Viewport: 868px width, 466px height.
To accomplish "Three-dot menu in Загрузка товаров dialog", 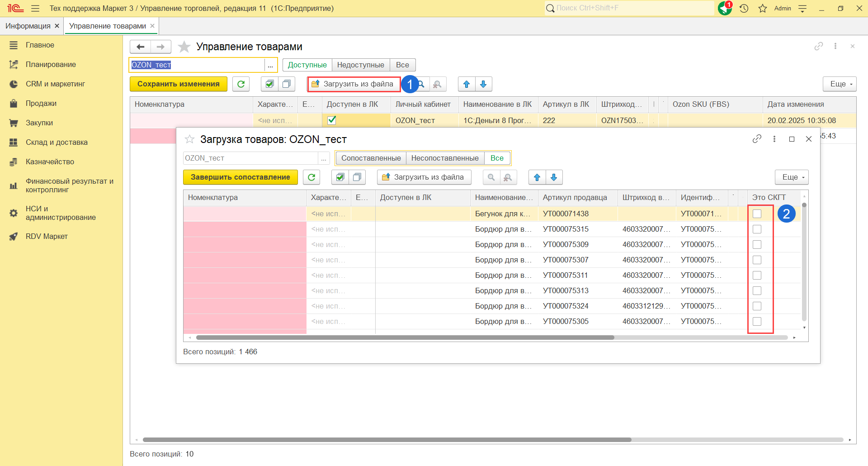I will (x=774, y=139).
